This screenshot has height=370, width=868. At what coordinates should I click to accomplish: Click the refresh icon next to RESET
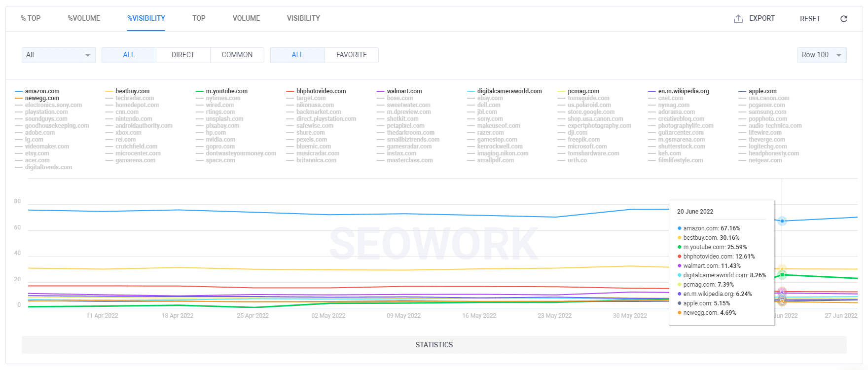[x=844, y=19]
